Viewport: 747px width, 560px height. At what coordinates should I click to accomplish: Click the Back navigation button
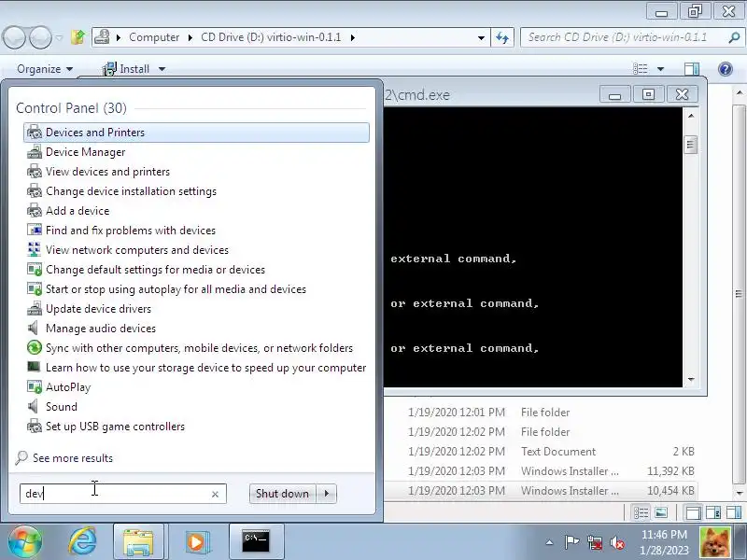(14, 37)
